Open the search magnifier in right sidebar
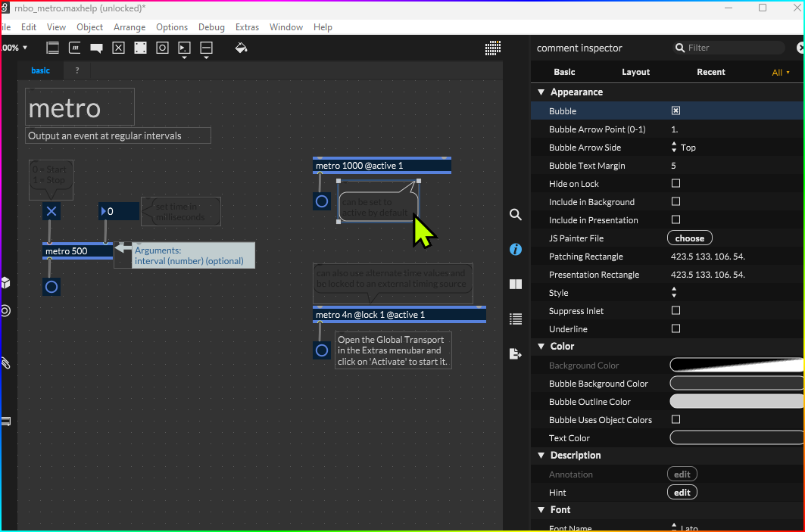Screen dimensions: 805x532 tap(516, 214)
